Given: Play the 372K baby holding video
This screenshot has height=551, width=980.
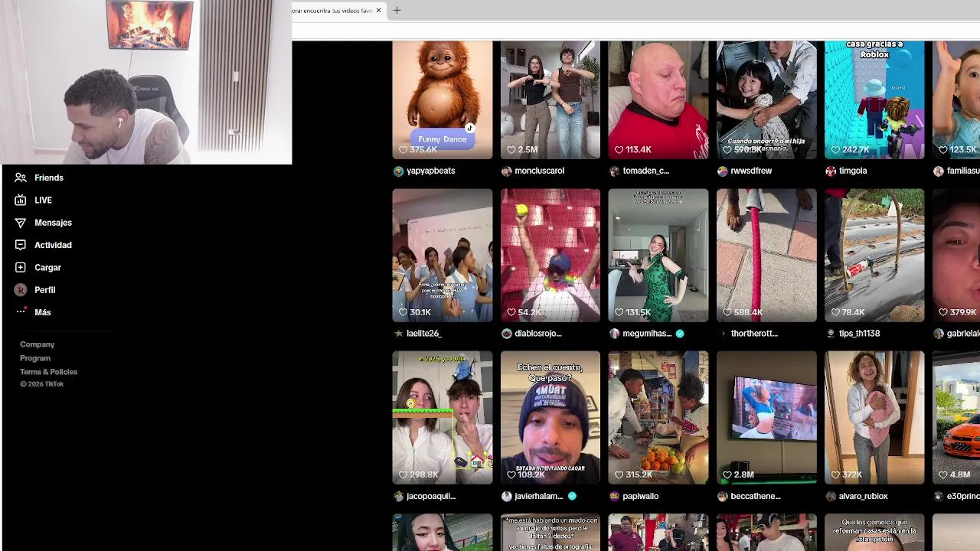Looking at the screenshot, I should [x=874, y=418].
